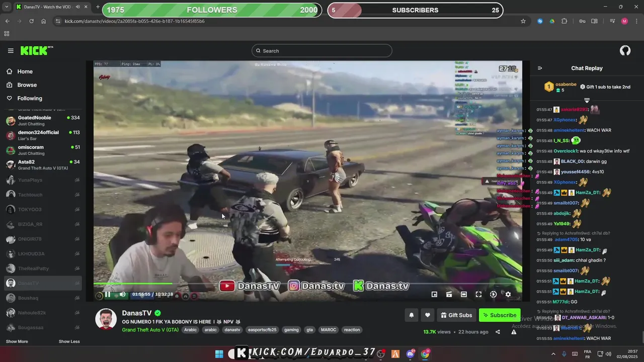Open the tab search dropdown
Image resolution: width=644 pixels, height=362 pixels.
coord(6,7)
